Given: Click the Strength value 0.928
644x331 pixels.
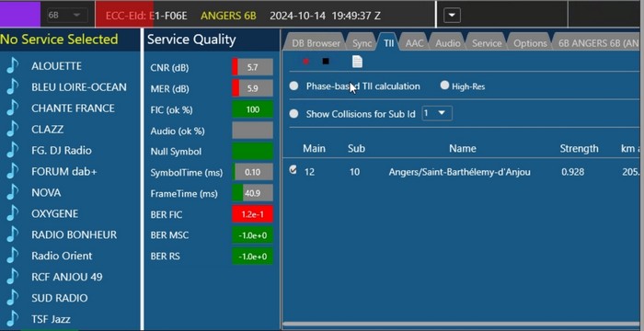Looking at the screenshot, I should (572, 172).
